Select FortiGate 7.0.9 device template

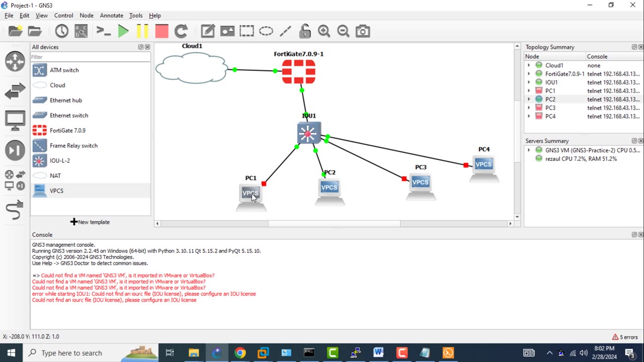(x=91, y=130)
